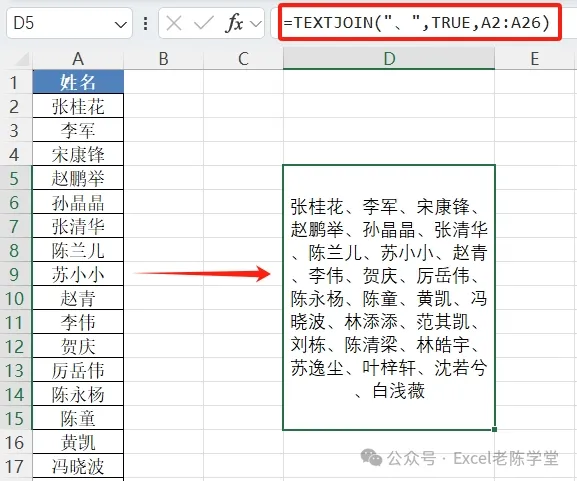Select row 6 header
Viewport: 577px width, 481px height.
click(16, 202)
